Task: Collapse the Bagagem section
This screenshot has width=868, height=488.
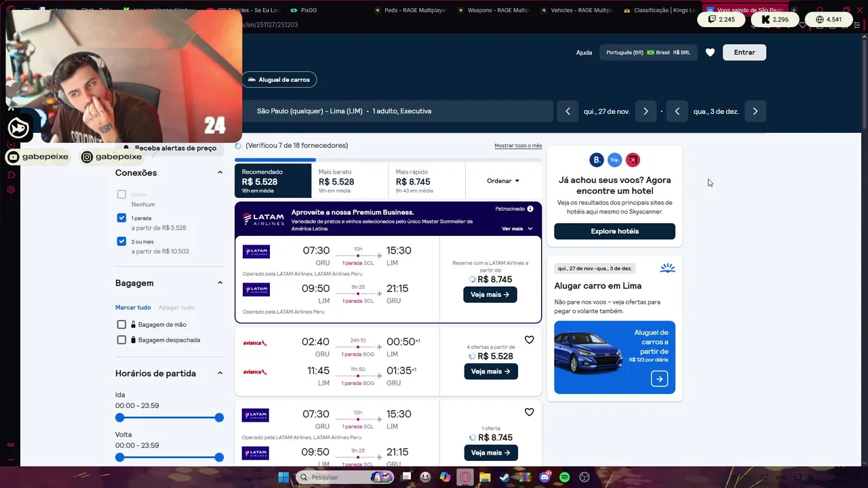Action: [220, 283]
